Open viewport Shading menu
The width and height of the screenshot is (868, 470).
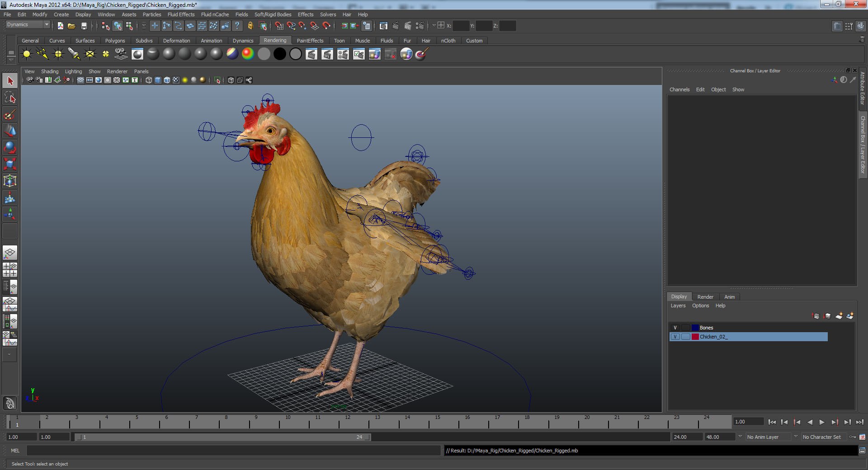pos(50,71)
